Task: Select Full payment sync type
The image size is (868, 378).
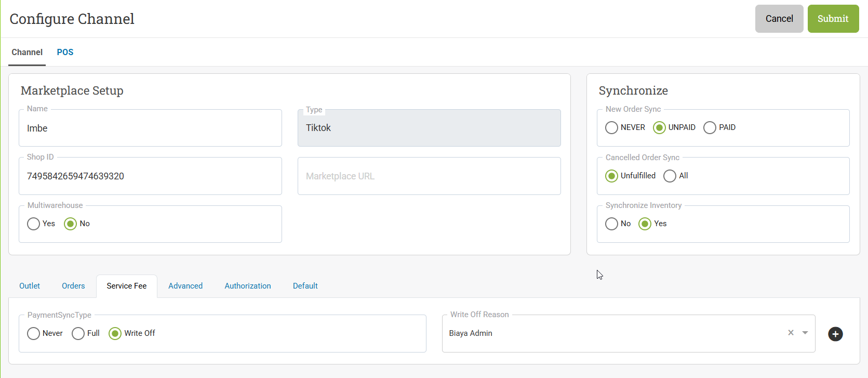Action: click(78, 333)
